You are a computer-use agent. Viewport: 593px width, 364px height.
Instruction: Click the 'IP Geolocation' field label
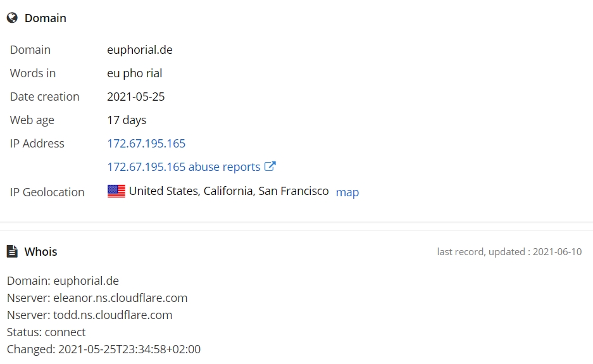[47, 192]
